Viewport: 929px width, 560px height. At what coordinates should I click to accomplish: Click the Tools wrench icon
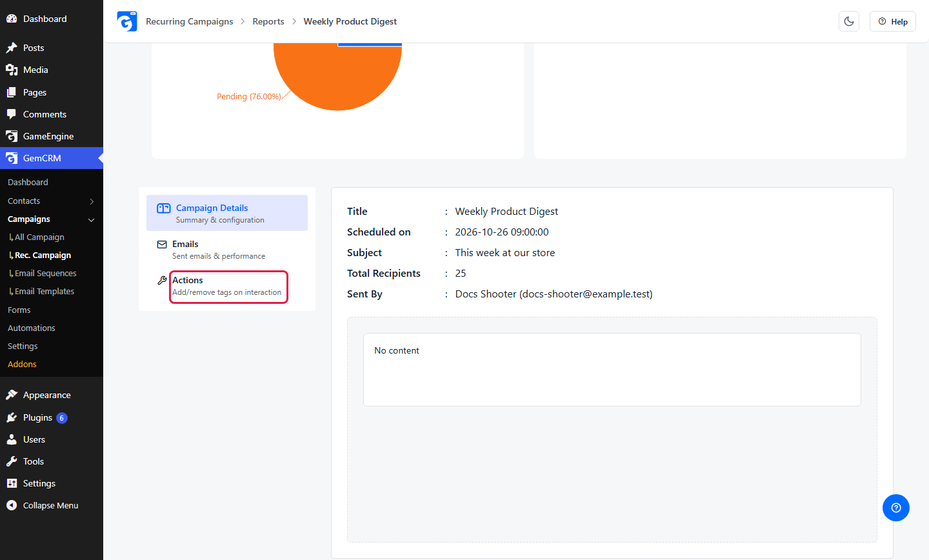tap(12, 461)
